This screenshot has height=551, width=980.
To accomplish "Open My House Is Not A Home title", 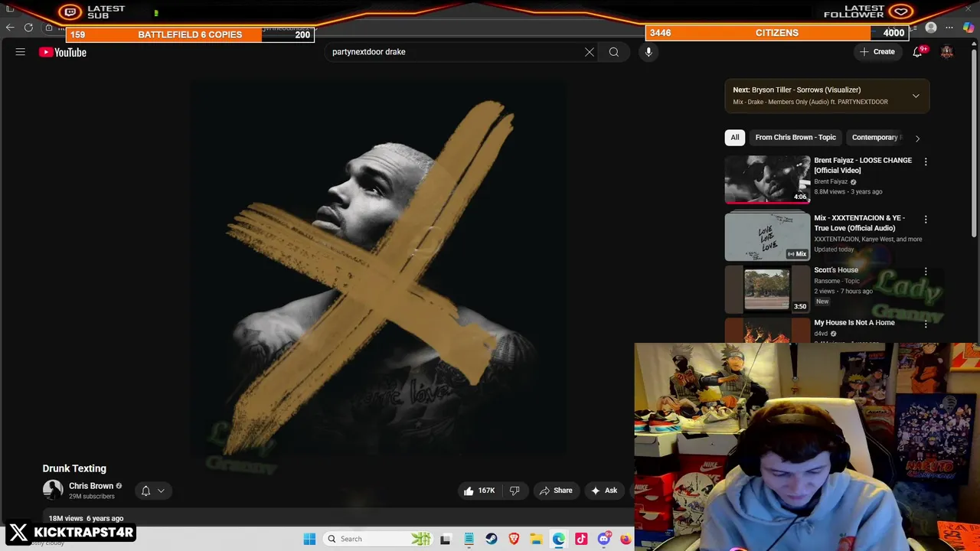I will tap(854, 323).
